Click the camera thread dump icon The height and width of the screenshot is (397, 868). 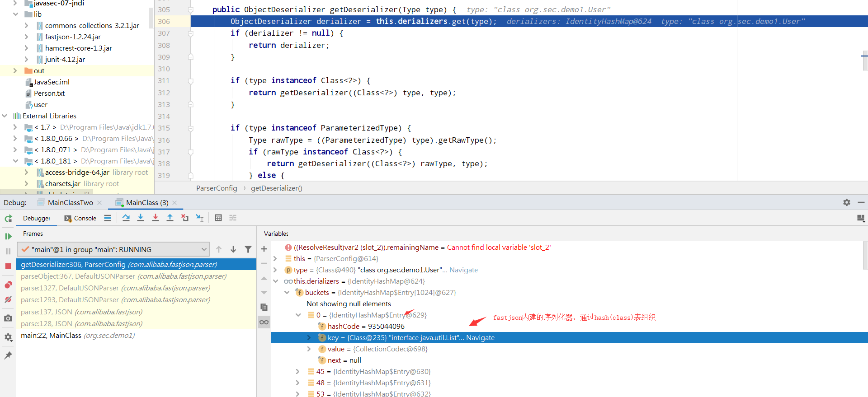point(8,318)
